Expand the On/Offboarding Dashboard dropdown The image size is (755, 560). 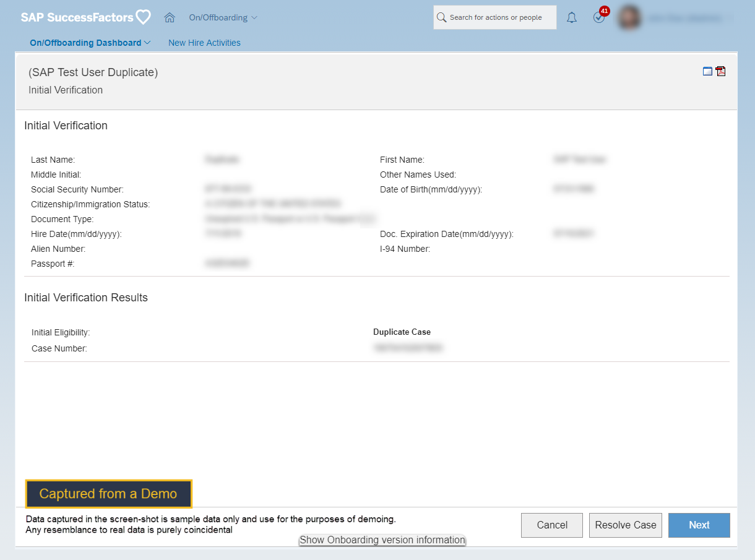tap(90, 43)
